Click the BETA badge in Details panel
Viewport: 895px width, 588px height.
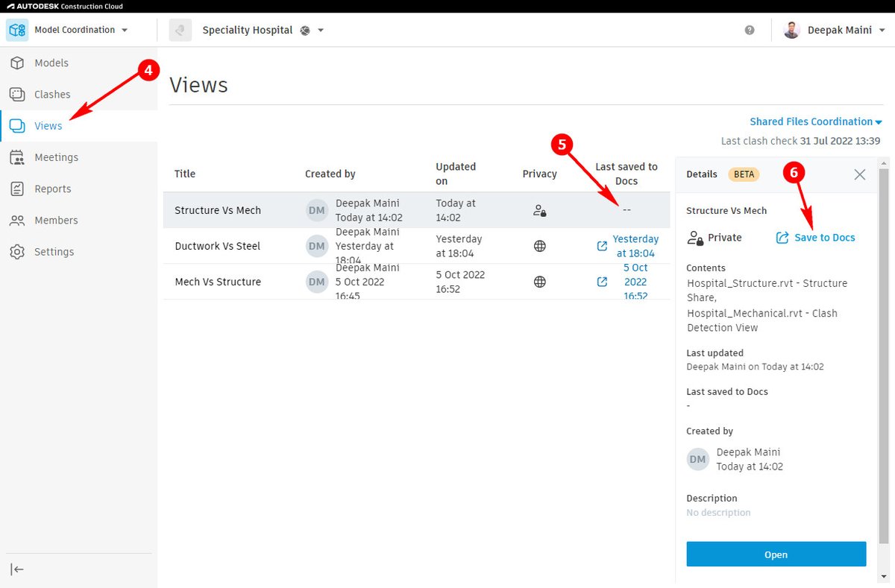pyautogui.click(x=744, y=174)
